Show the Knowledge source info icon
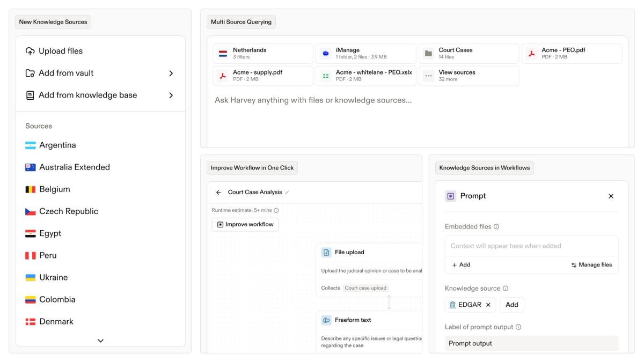 [x=506, y=289]
